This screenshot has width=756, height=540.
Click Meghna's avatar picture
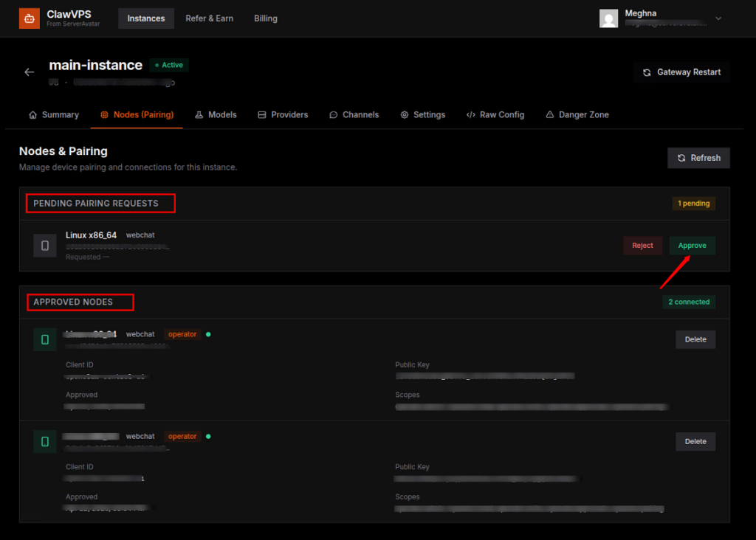[608, 18]
